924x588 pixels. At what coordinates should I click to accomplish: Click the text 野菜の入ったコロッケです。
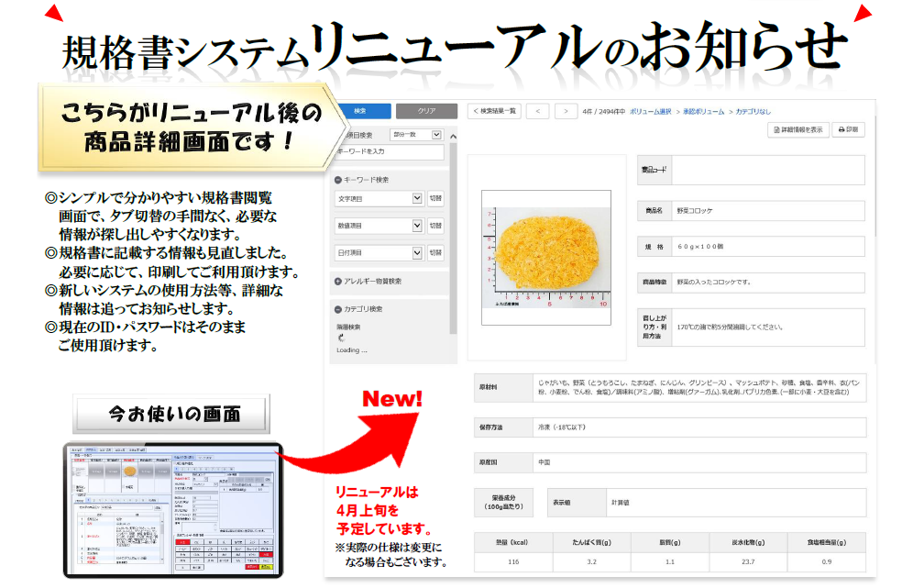(713, 283)
